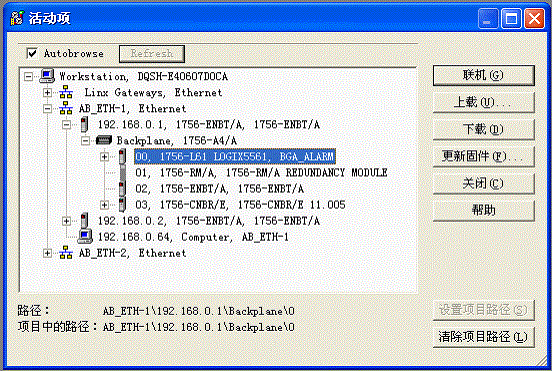Click the Backplane 1756-A4/A chassis icon
Viewport: 552px width, 371px height.
tap(104, 140)
